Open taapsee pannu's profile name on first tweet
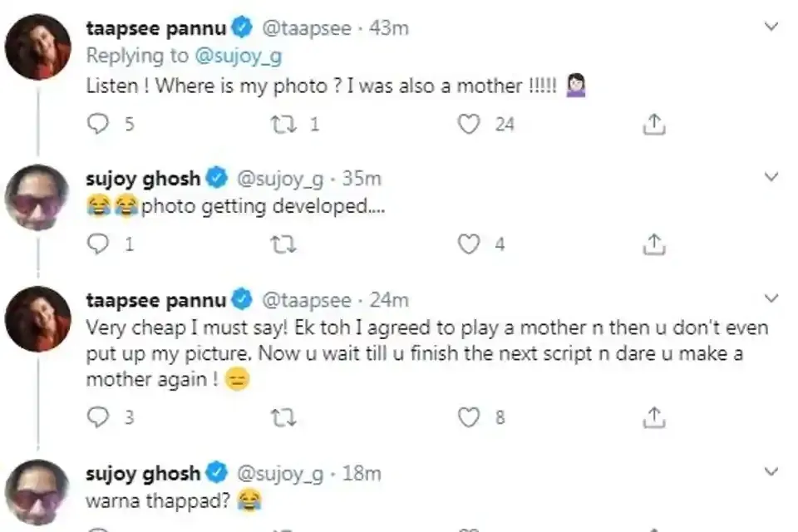The width and height of the screenshot is (798, 532). tap(156, 28)
